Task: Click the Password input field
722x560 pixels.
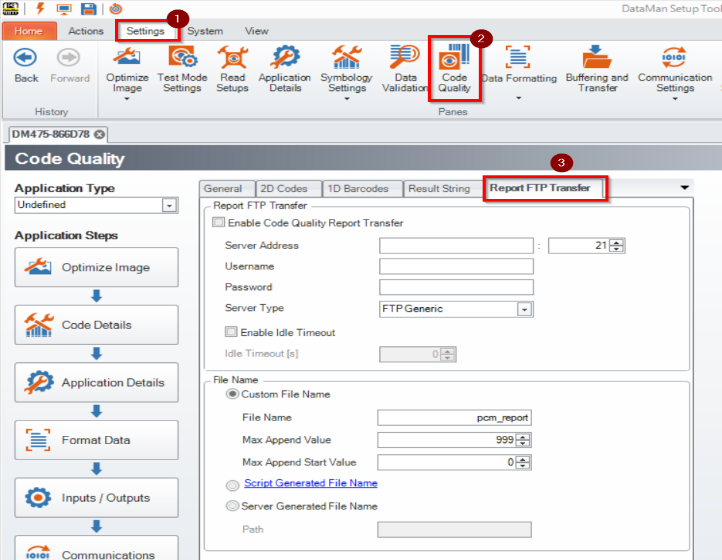Action: tap(456, 287)
